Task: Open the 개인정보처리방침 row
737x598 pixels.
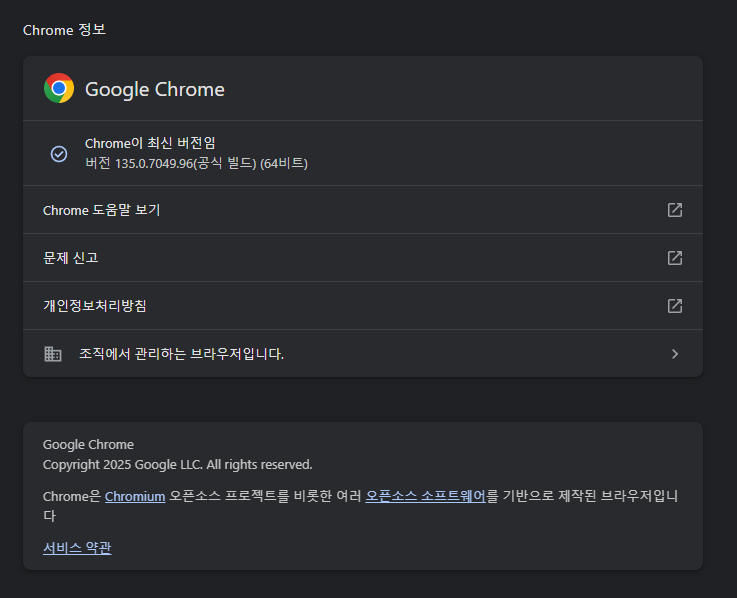Action: coord(363,306)
